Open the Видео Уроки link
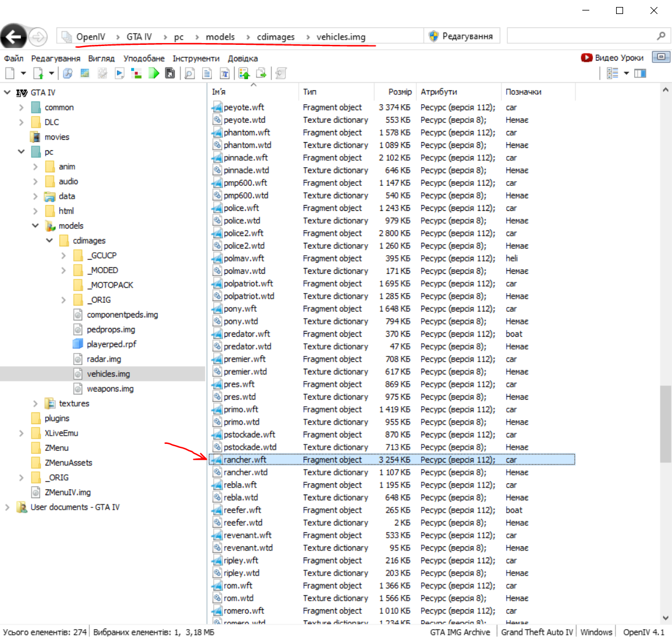The height and width of the screenshot is (639, 672). click(612, 58)
